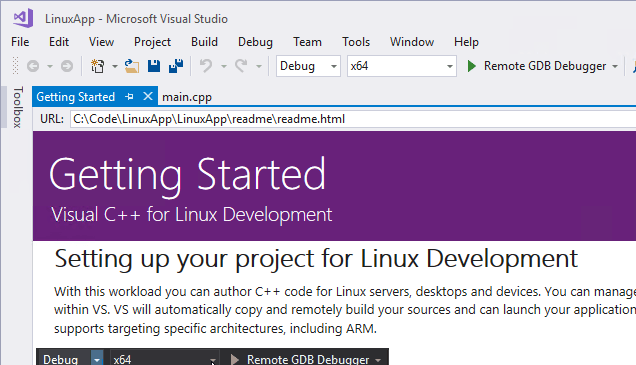Open the View menu
The image size is (636, 365).
[x=101, y=42]
